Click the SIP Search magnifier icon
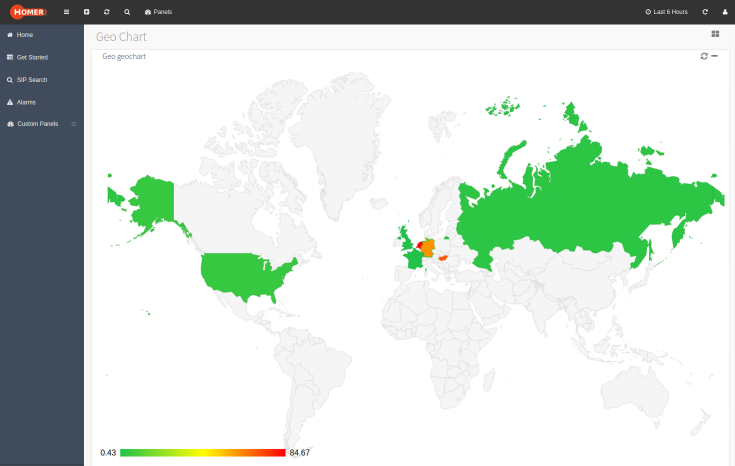735x466 pixels. point(10,80)
